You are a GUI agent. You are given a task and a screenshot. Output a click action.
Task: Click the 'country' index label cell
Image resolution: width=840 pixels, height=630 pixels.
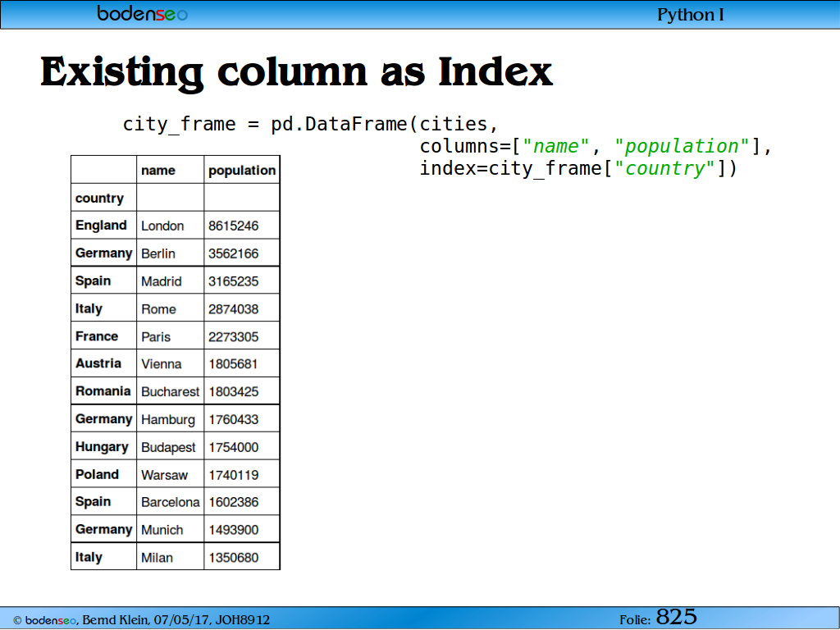(104, 199)
